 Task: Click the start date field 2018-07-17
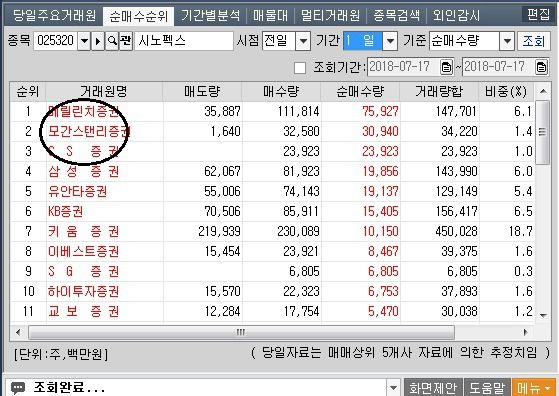tap(404, 67)
